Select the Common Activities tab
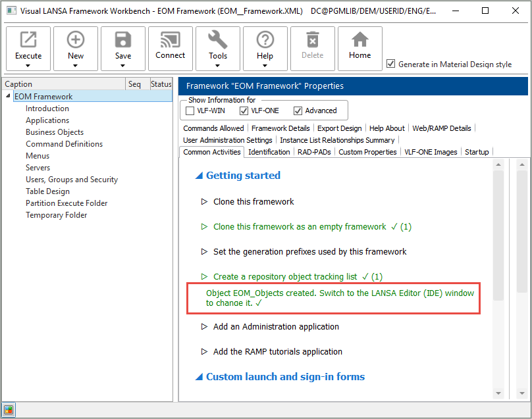This screenshot has width=532, height=419. point(212,152)
